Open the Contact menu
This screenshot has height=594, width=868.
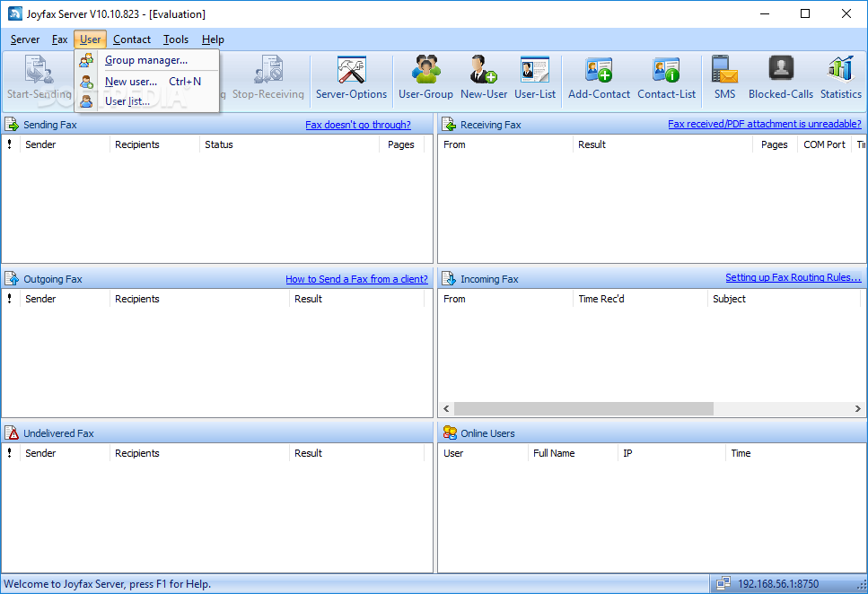[x=132, y=39]
